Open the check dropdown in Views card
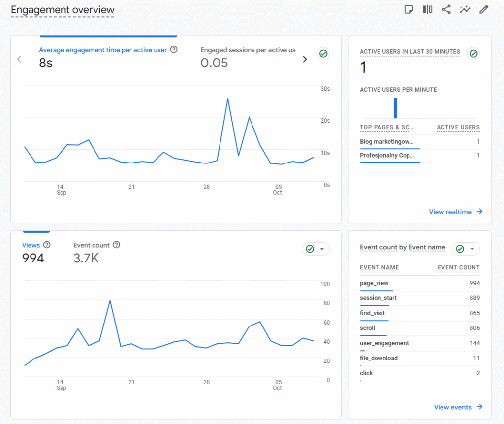This screenshot has height=424, width=504. [315, 249]
